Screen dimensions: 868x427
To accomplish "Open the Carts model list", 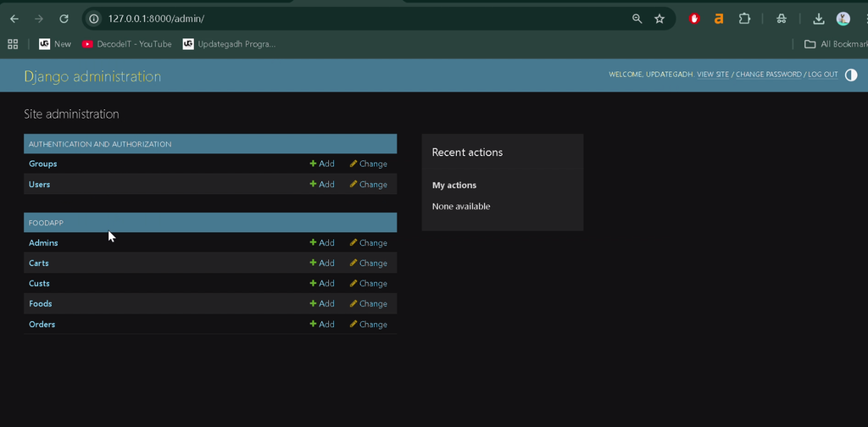I will pos(39,263).
